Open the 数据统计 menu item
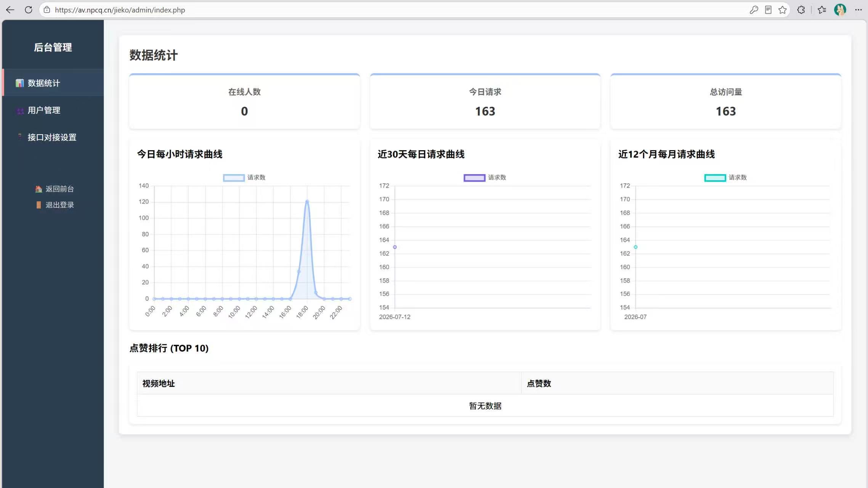This screenshot has height=488, width=868. tap(53, 83)
